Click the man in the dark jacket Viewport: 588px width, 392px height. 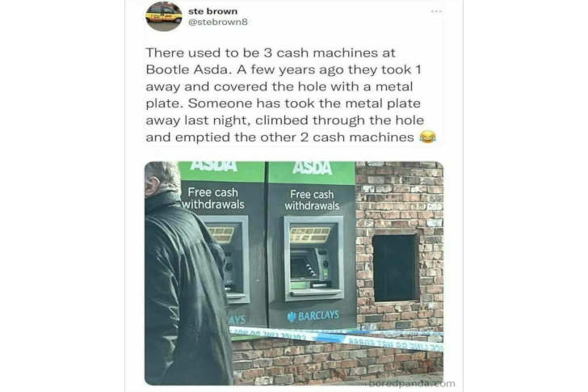(186, 274)
